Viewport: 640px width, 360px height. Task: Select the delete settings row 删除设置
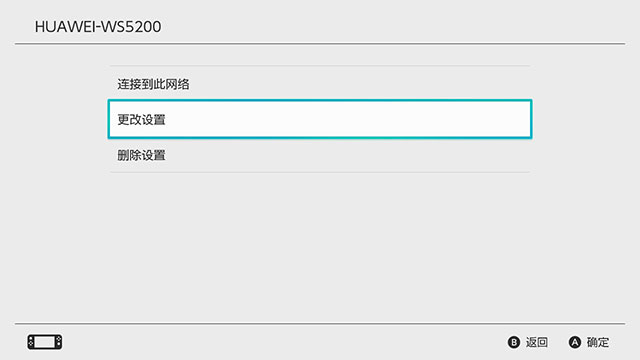(320, 155)
